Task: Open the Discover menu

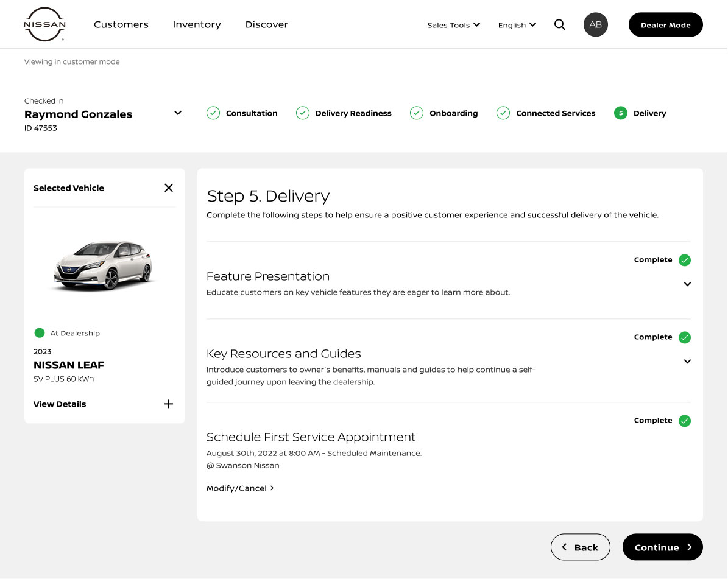Action: click(266, 24)
